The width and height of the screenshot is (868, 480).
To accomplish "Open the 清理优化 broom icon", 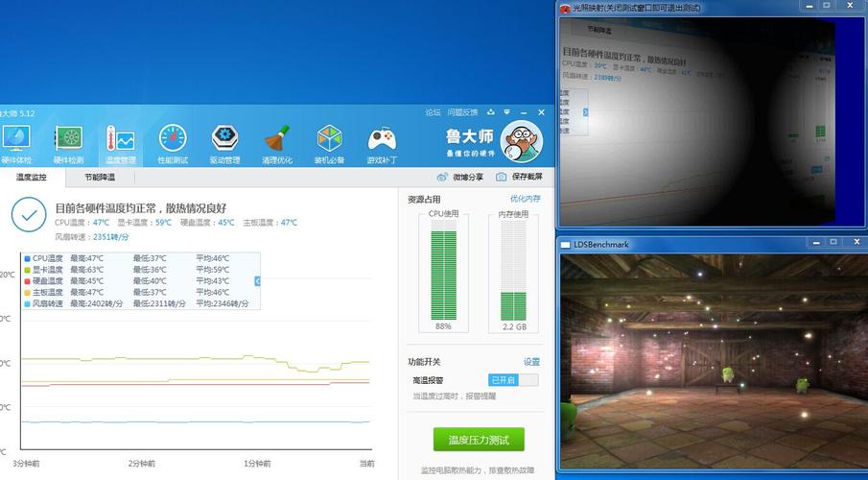I will (277, 138).
